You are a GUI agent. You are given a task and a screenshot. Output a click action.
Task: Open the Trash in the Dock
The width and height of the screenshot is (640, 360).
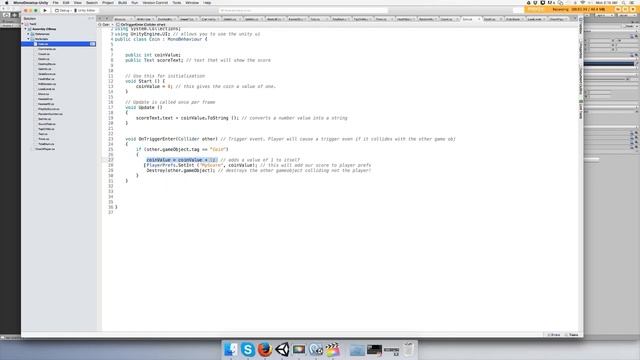[x=409, y=349]
